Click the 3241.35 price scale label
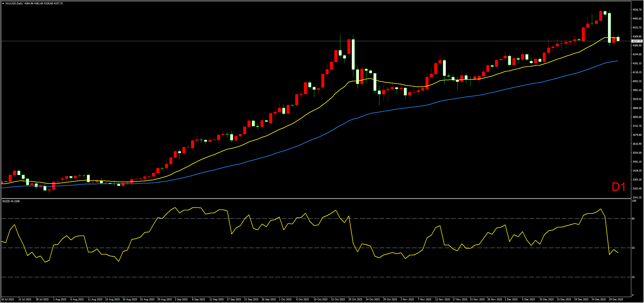This screenshot has width=644, height=303. pyautogui.click(x=637, y=198)
